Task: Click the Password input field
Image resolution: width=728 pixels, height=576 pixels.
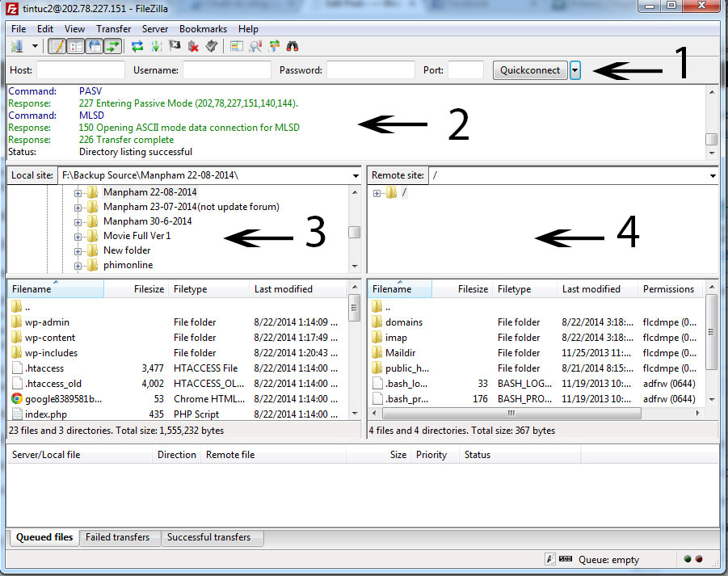Action: click(371, 70)
